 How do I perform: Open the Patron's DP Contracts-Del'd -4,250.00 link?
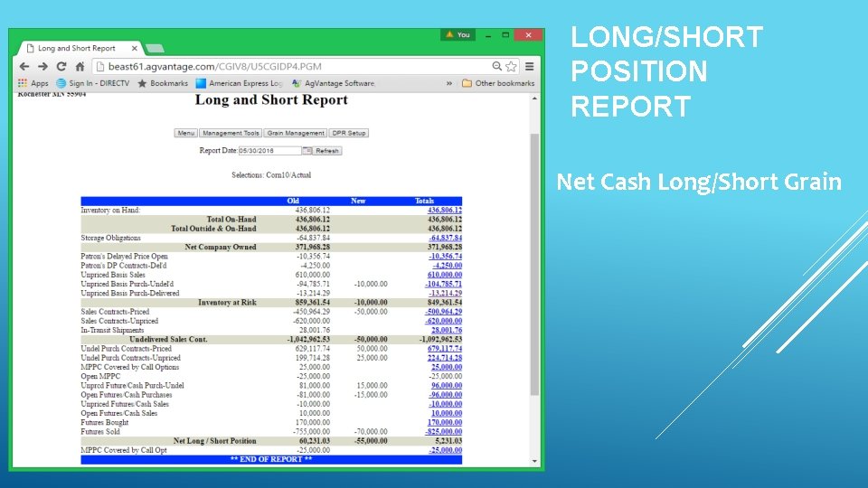[448, 266]
